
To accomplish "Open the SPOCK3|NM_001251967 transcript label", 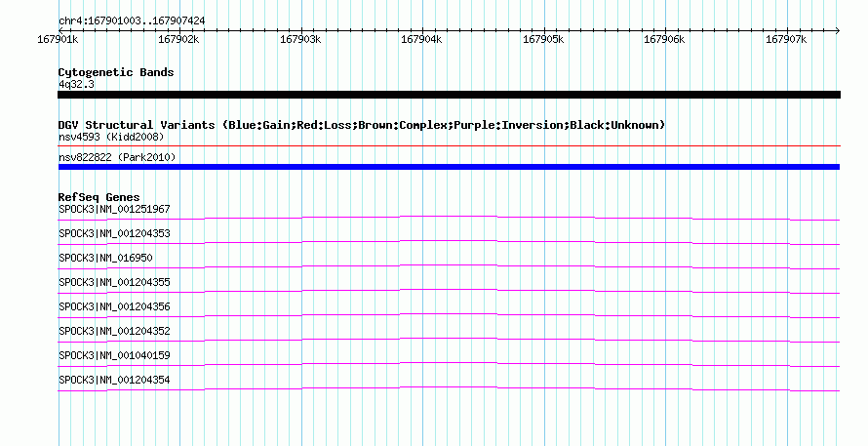I will (114, 210).
